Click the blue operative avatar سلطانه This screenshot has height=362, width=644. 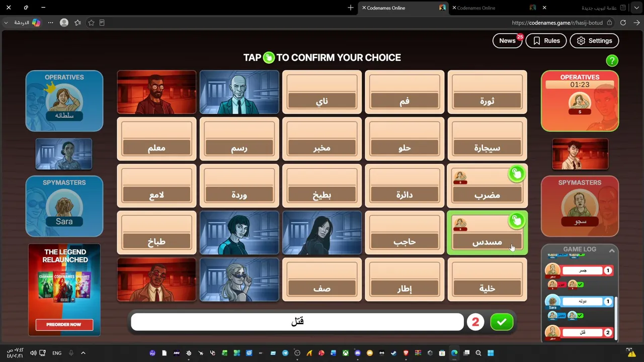[x=64, y=102]
